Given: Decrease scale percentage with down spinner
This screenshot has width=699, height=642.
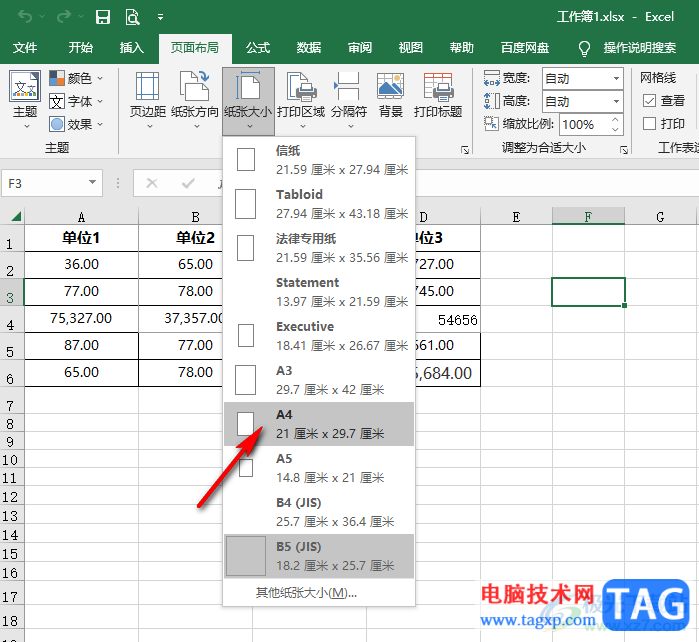Looking at the screenshot, I should click(x=615, y=130).
